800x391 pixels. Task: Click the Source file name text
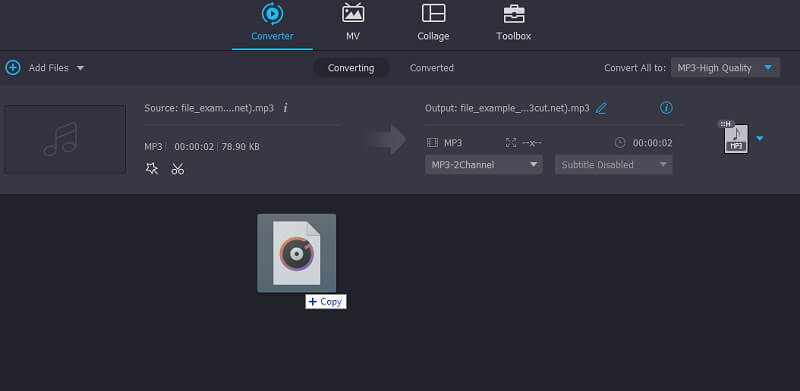pyautogui.click(x=209, y=108)
